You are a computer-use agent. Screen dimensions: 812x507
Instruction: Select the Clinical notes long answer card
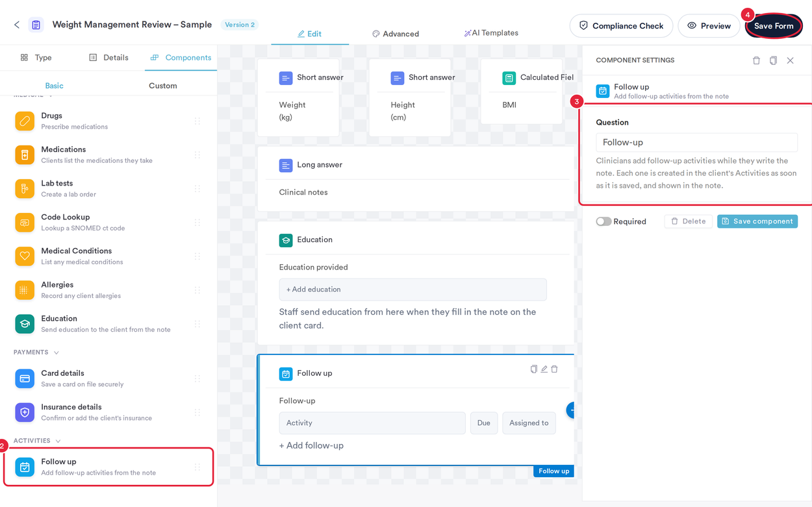point(416,179)
